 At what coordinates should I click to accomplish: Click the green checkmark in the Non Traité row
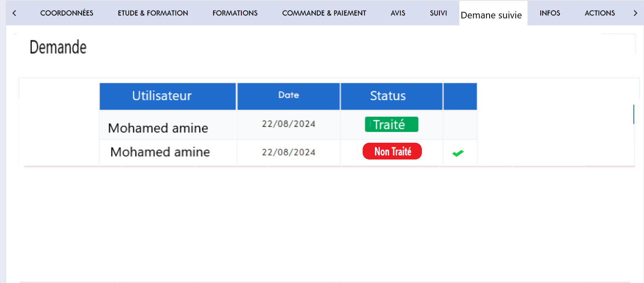click(x=458, y=153)
